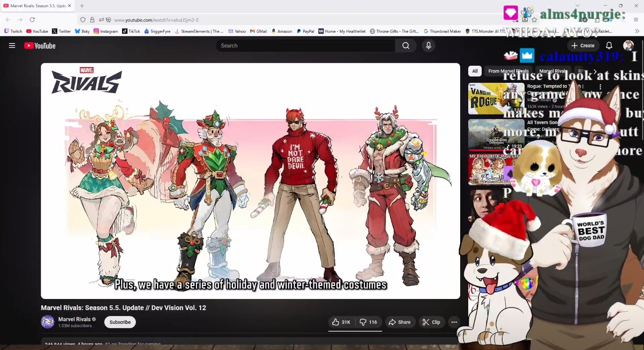The width and height of the screenshot is (644, 350).
Task: Go forward in browser history
Action: (20, 20)
